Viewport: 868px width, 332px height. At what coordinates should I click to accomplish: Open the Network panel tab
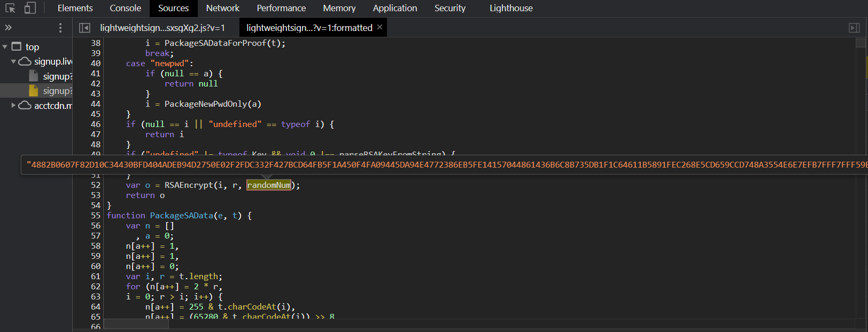[x=222, y=8]
